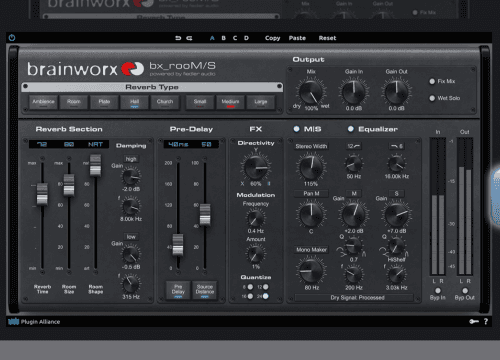
Task: Select the Plate reverb type
Action: 104,102
